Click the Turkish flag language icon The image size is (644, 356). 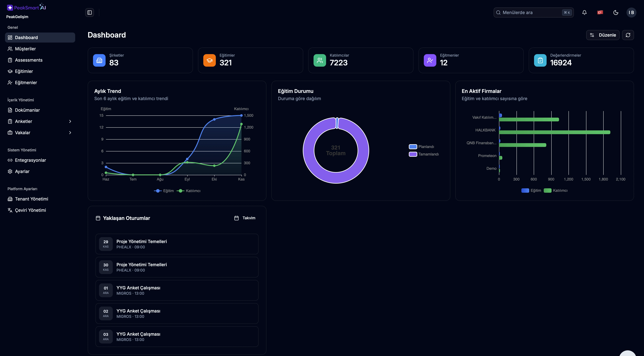pos(600,13)
